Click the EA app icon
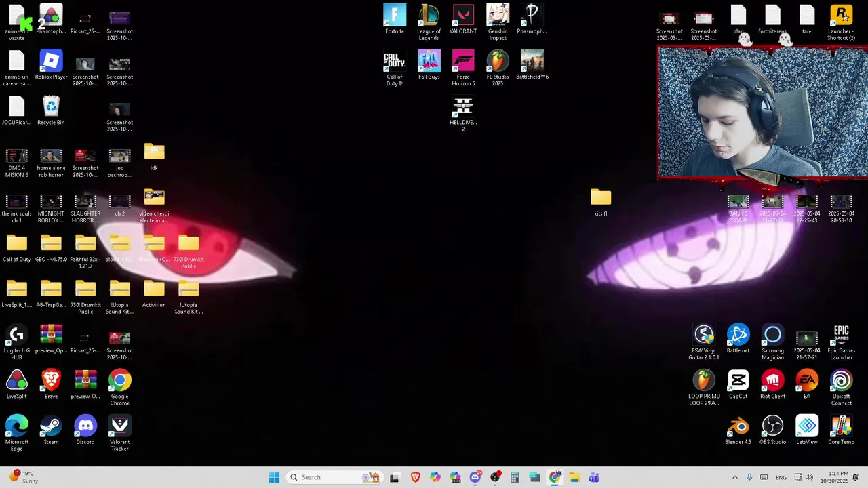The image size is (868, 488). click(807, 385)
